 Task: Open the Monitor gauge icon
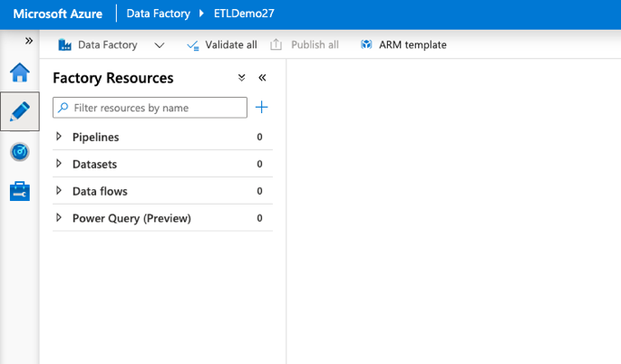tap(19, 151)
